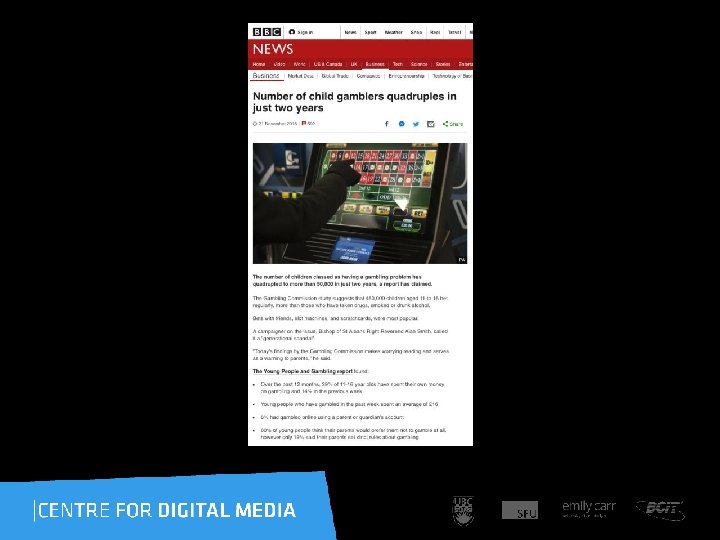Go to Home in the red navigation
Image resolution: width=720 pixels, height=540 pixels.
coord(259,64)
